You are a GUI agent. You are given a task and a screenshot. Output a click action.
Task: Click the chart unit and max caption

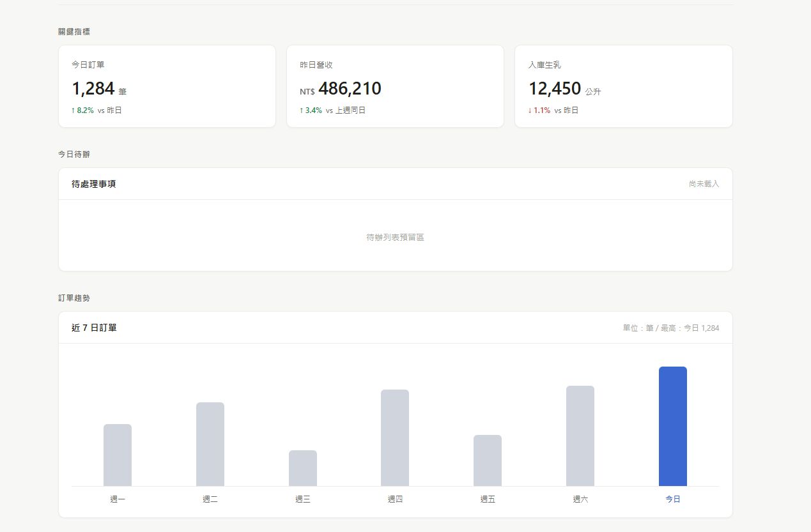click(670, 328)
